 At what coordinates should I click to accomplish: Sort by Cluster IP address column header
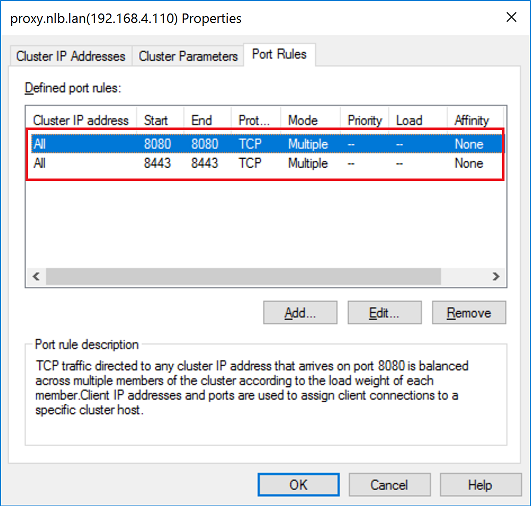81,120
